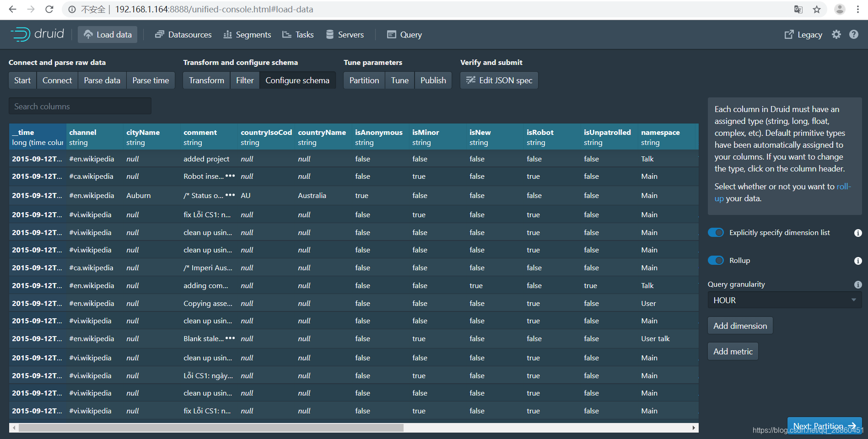Click the Search columns input field
Viewport: 868px width, 439px height.
pyautogui.click(x=80, y=106)
